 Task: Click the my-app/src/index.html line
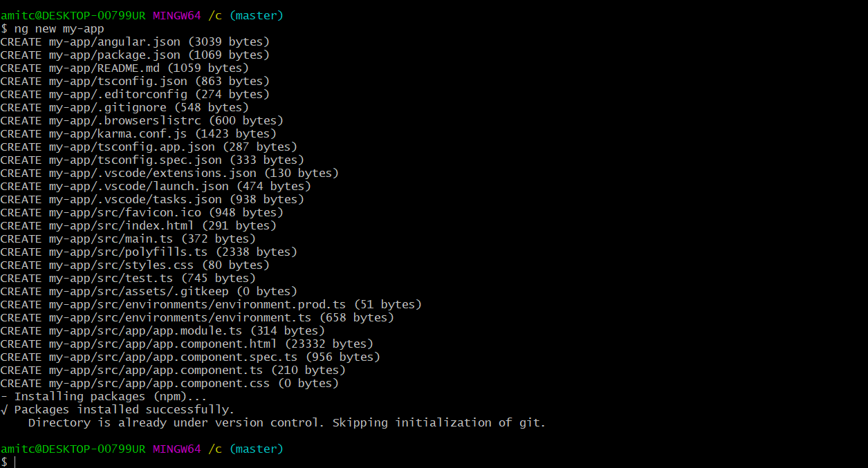coord(138,225)
